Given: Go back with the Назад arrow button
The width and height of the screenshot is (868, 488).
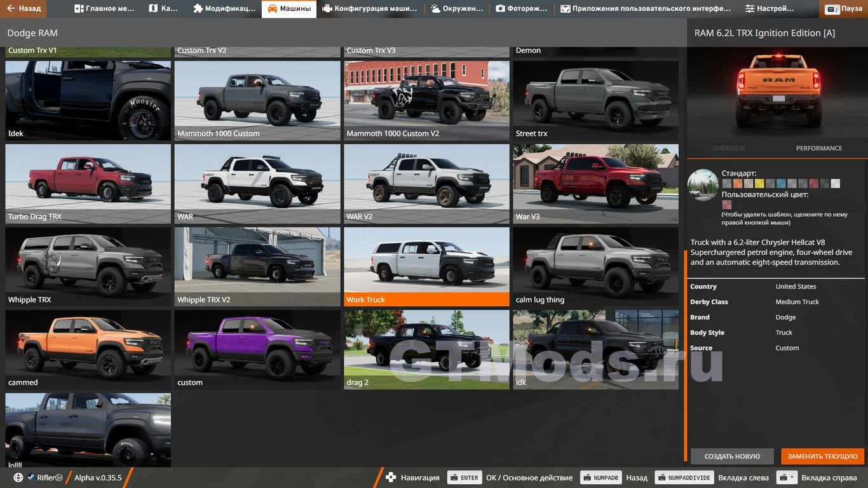Looking at the screenshot, I should point(24,9).
